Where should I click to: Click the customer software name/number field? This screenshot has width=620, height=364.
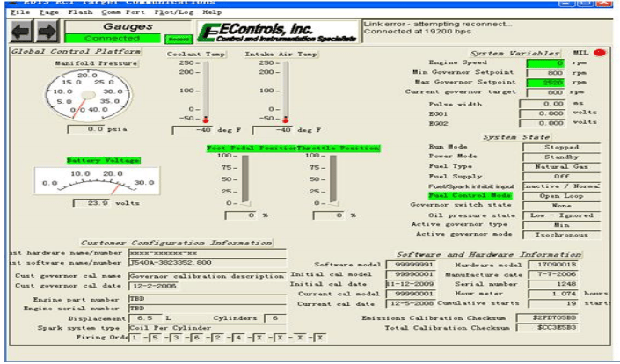point(208,263)
